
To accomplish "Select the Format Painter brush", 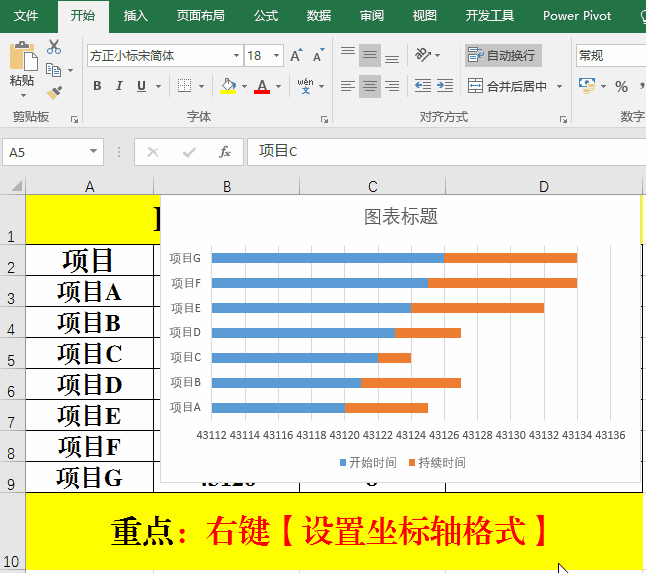I will (x=54, y=92).
